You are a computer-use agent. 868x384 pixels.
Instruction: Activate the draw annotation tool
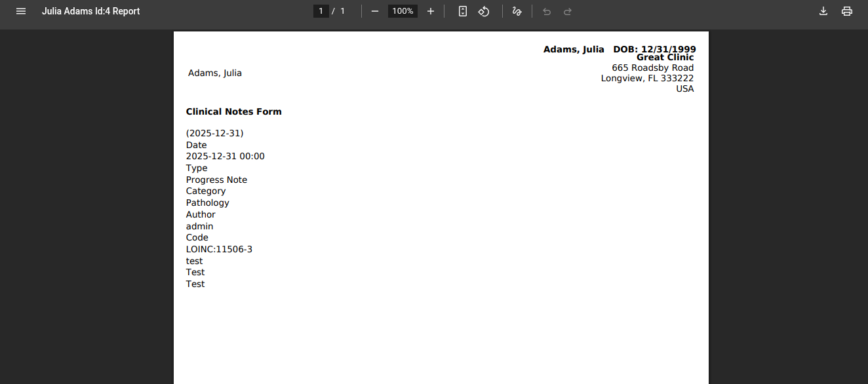517,11
